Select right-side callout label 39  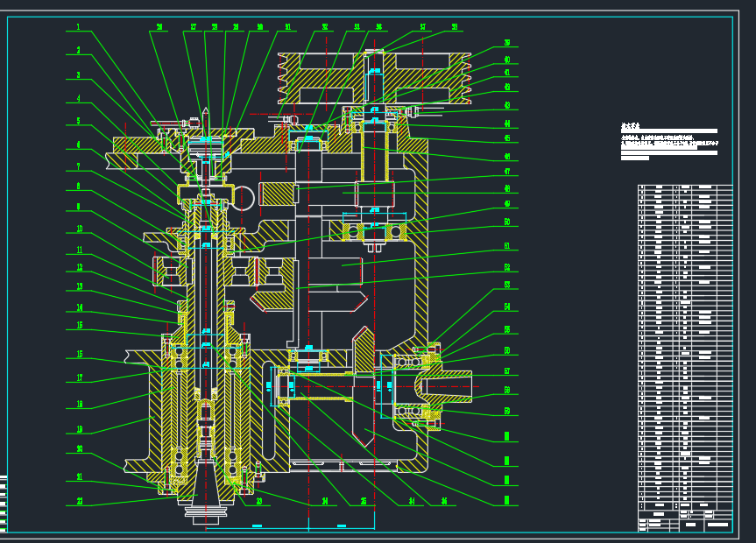pyautogui.click(x=506, y=43)
